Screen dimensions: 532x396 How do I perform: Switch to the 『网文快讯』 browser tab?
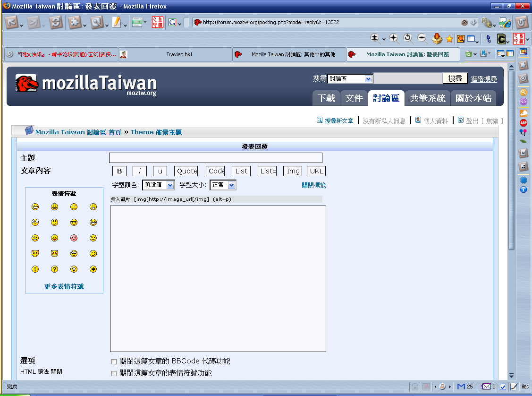coord(62,54)
